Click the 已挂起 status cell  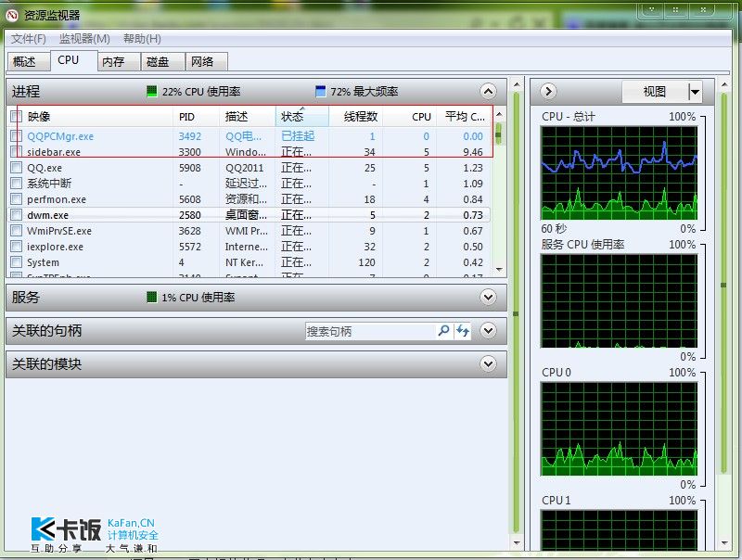coord(298,136)
